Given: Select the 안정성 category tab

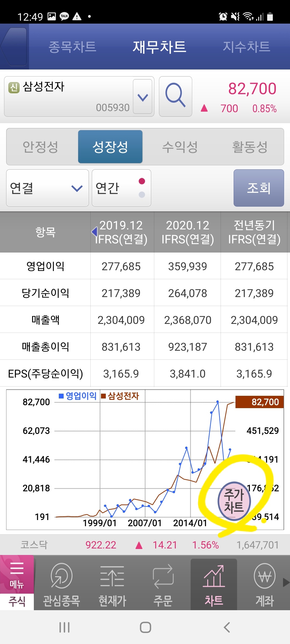Looking at the screenshot, I should 41,147.
